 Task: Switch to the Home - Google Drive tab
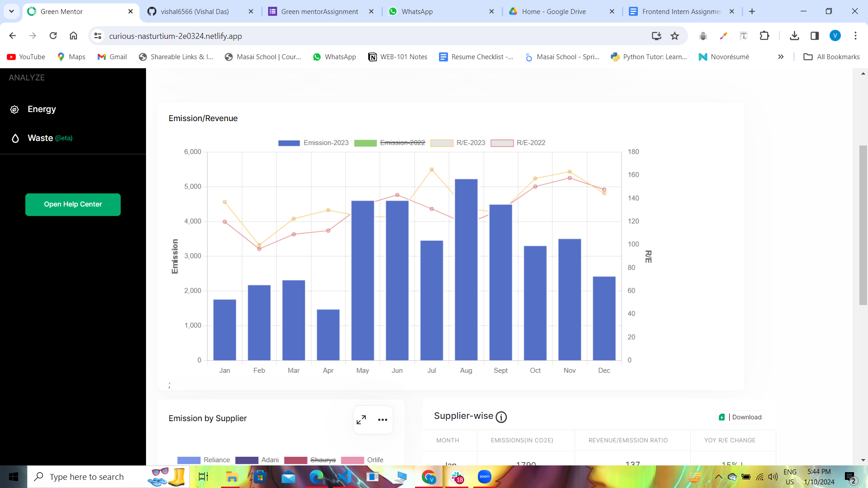click(553, 11)
